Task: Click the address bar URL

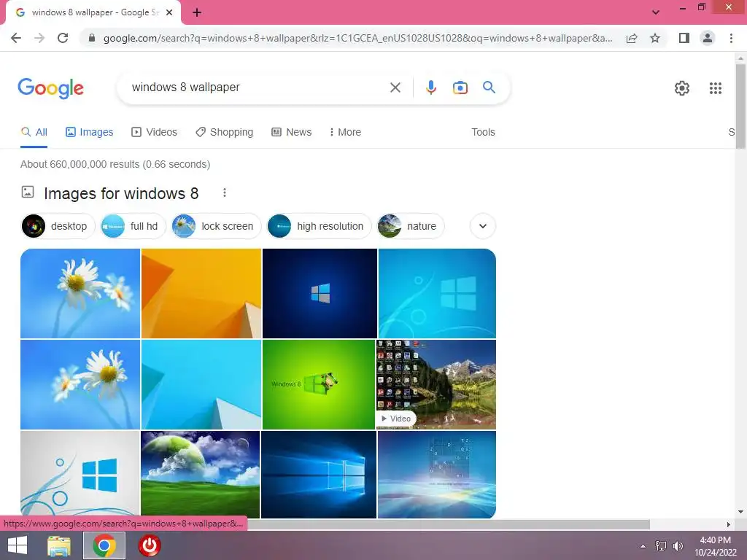Action: [357, 38]
